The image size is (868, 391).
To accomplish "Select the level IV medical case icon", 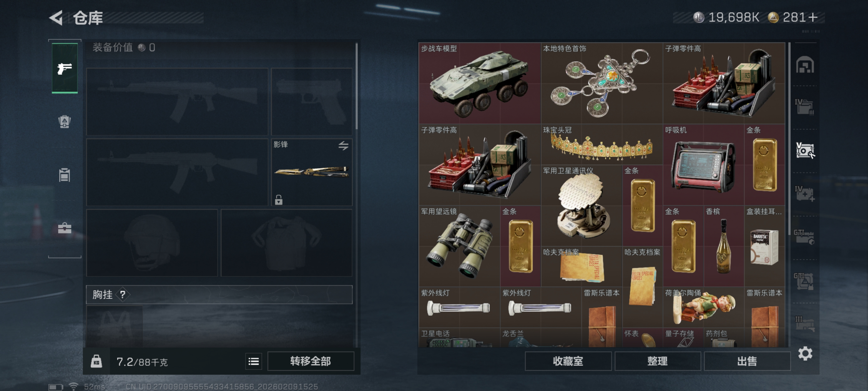I will [805, 194].
